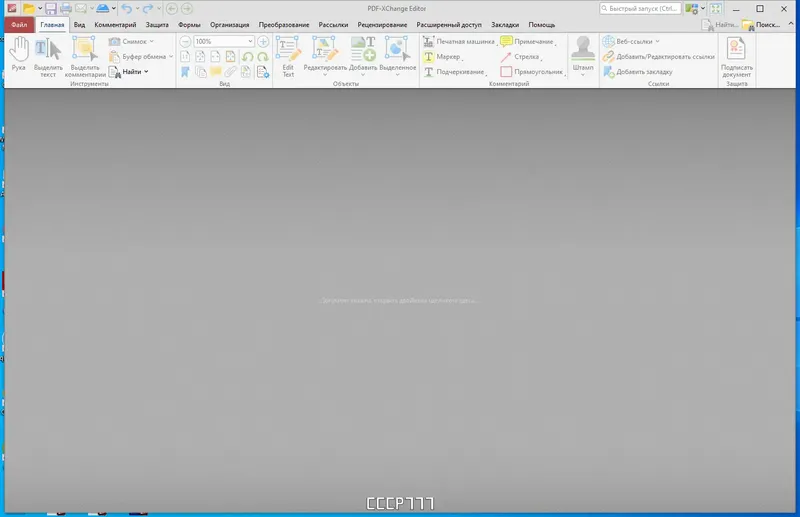Viewport: 800px width, 517px height.
Task: Toggle full screen mode icon
Action: click(716, 9)
